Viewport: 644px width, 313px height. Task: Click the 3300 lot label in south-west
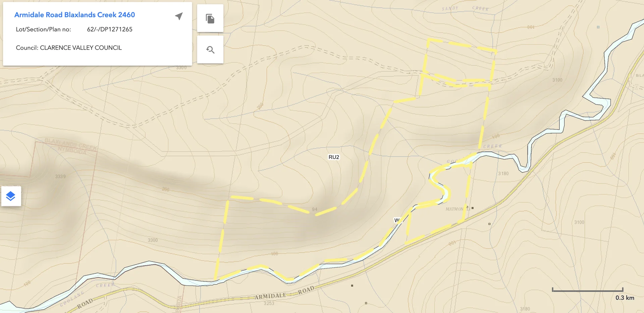click(x=153, y=240)
